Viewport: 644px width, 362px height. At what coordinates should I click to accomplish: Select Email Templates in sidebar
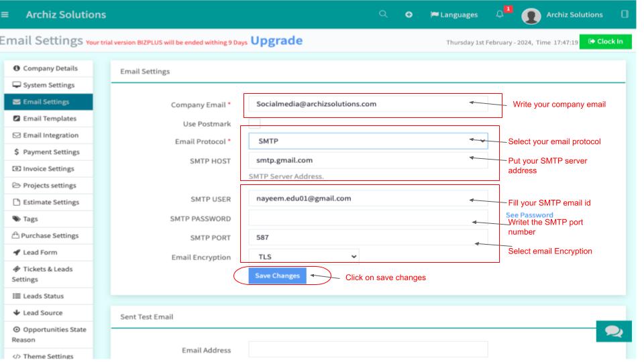click(x=54, y=119)
